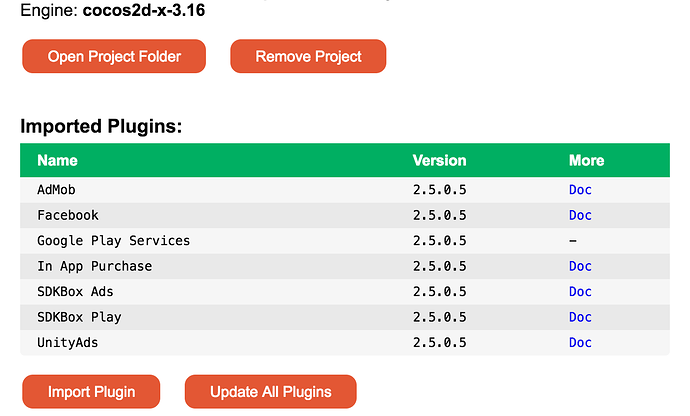Click the Remove Project button
This screenshot has width=690, height=416.
point(308,56)
